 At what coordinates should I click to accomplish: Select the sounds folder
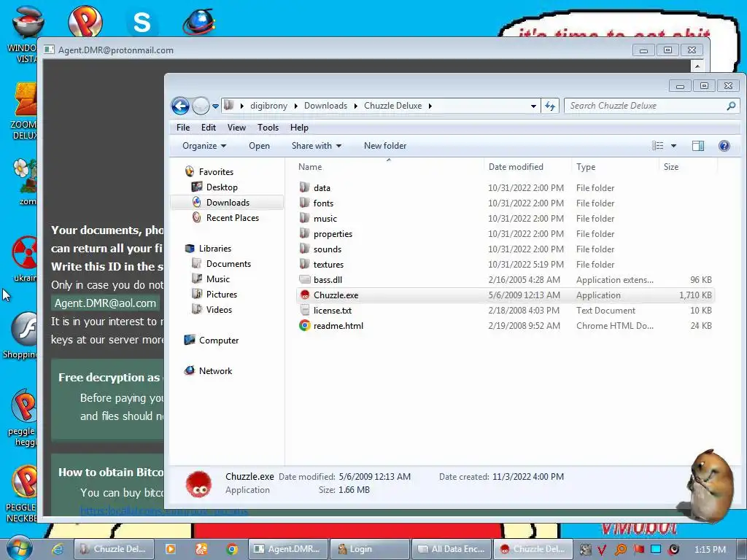click(505, 249)
